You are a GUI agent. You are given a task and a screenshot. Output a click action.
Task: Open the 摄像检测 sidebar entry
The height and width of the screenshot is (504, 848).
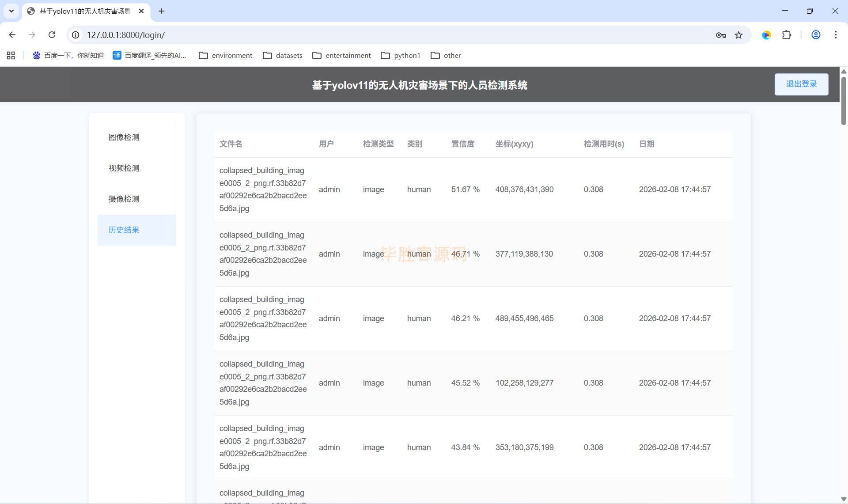[124, 199]
